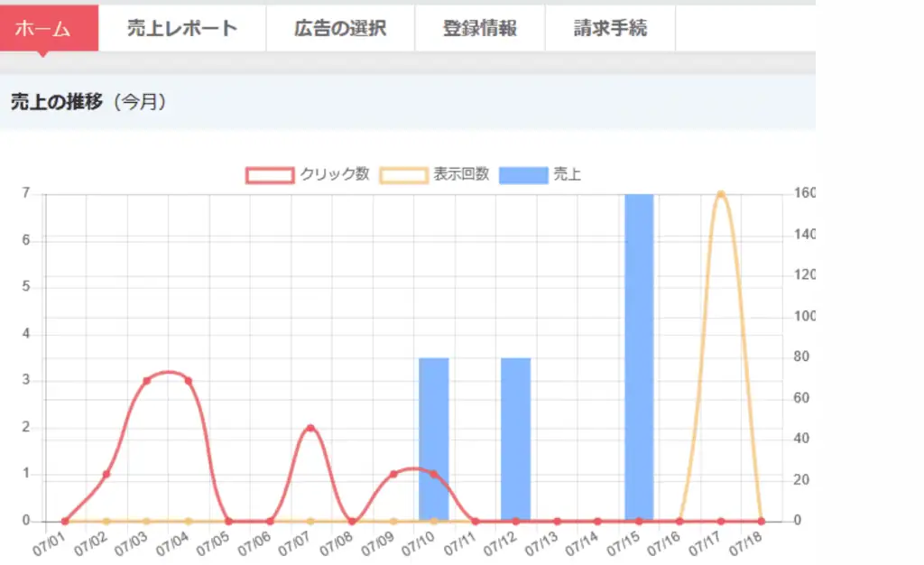Toggle the 売上 legend item
The image size is (924, 565).
[x=540, y=175]
